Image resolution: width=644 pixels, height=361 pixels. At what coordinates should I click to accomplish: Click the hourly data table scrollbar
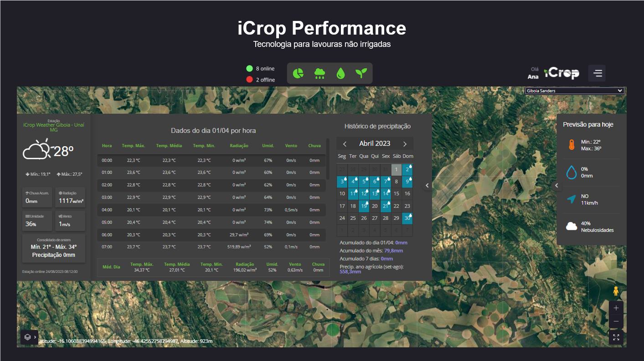(x=328, y=159)
